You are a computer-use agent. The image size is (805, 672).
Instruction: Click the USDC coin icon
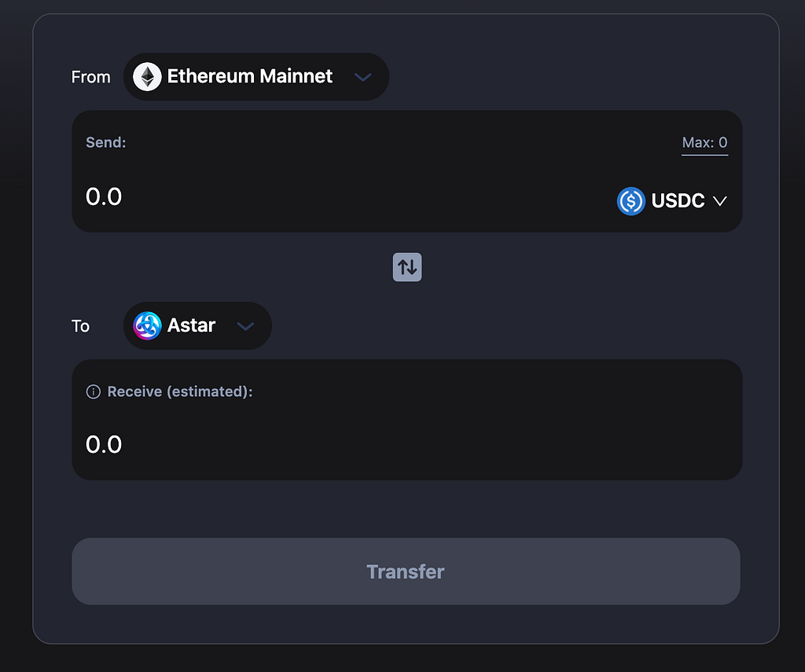[x=631, y=200]
